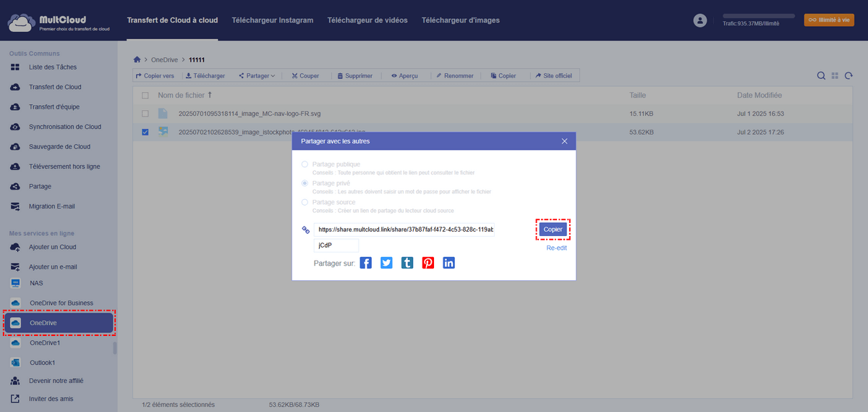
Task: Select Partage publique radio option
Action: tap(305, 164)
